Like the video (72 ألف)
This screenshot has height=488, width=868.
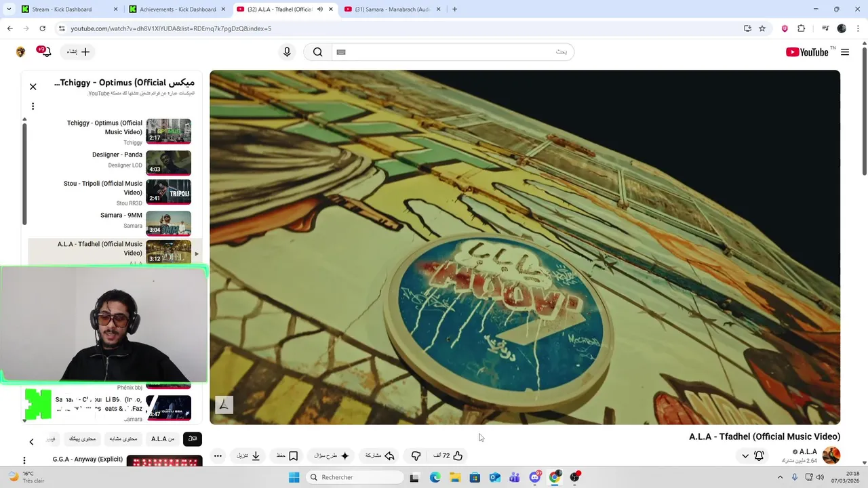[448, 456]
